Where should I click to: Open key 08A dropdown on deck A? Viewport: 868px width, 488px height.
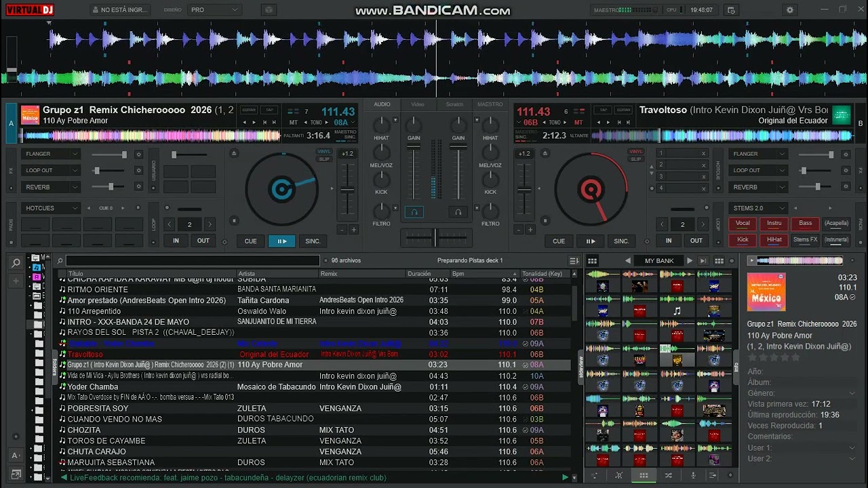344,123
